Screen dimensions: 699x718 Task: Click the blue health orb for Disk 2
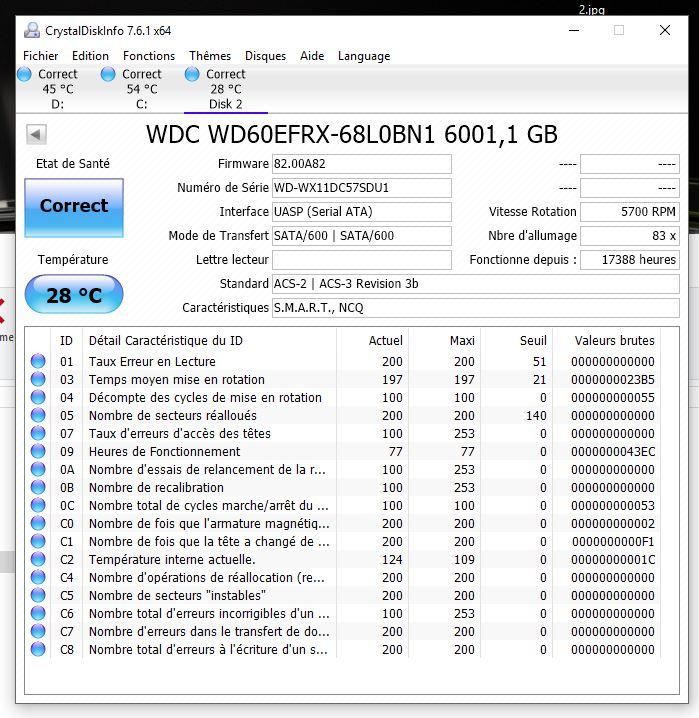point(192,74)
